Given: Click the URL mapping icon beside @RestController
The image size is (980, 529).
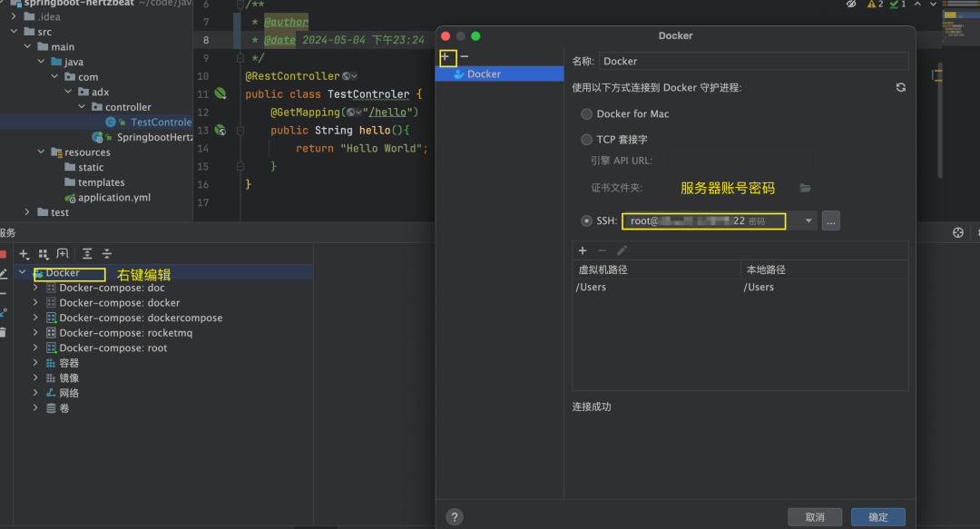Looking at the screenshot, I should pos(348,76).
